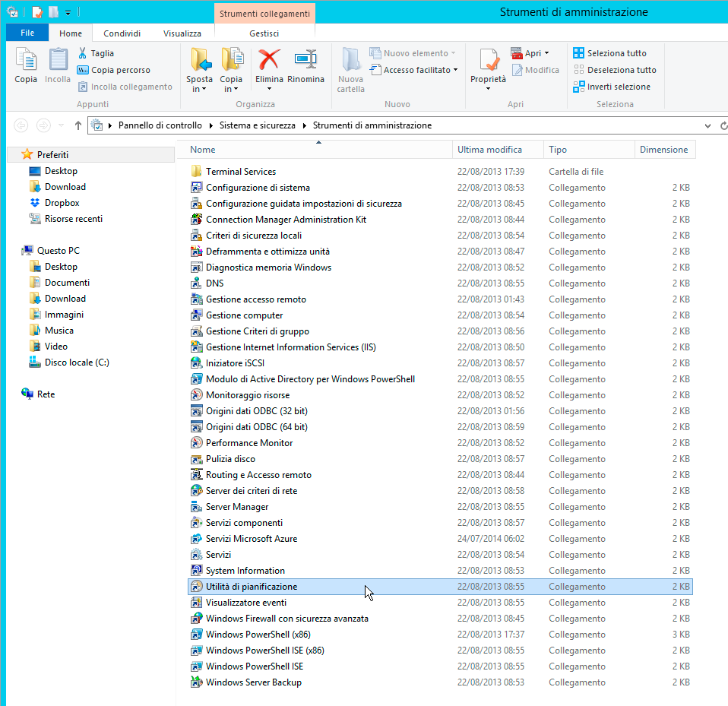Select Utilità di pianificazione row
Viewport: 728px width, 706px height.
coord(440,587)
